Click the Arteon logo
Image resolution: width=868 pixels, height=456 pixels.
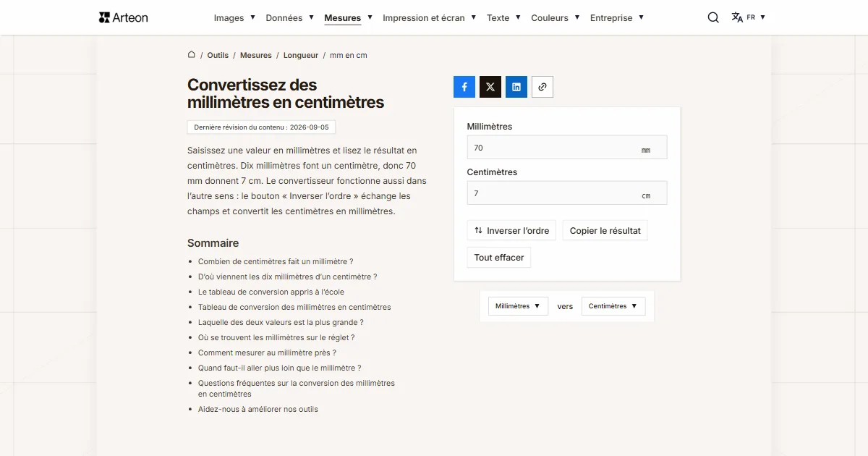[x=124, y=17]
